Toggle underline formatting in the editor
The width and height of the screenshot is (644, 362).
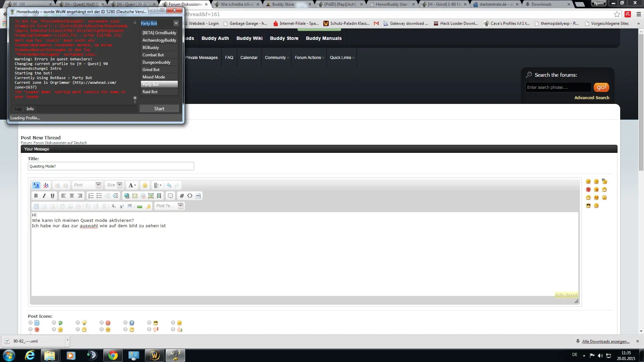click(52, 196)
